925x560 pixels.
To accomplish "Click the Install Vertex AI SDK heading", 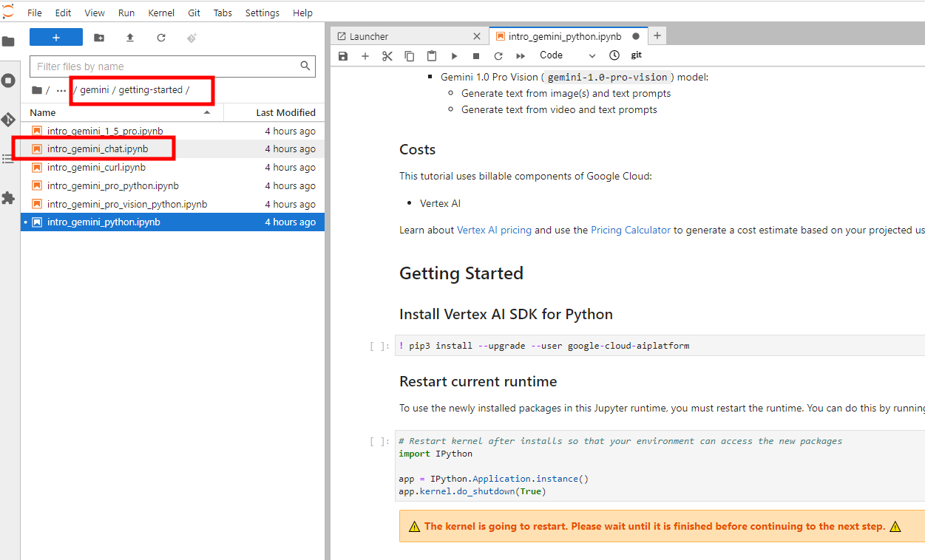I will pyautogui.click(x=506, y=314).
